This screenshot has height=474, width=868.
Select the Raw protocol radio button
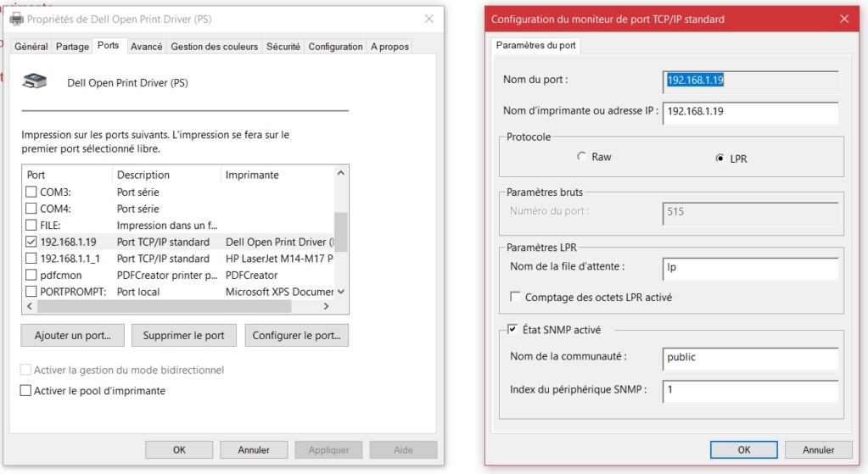(581, 157)
